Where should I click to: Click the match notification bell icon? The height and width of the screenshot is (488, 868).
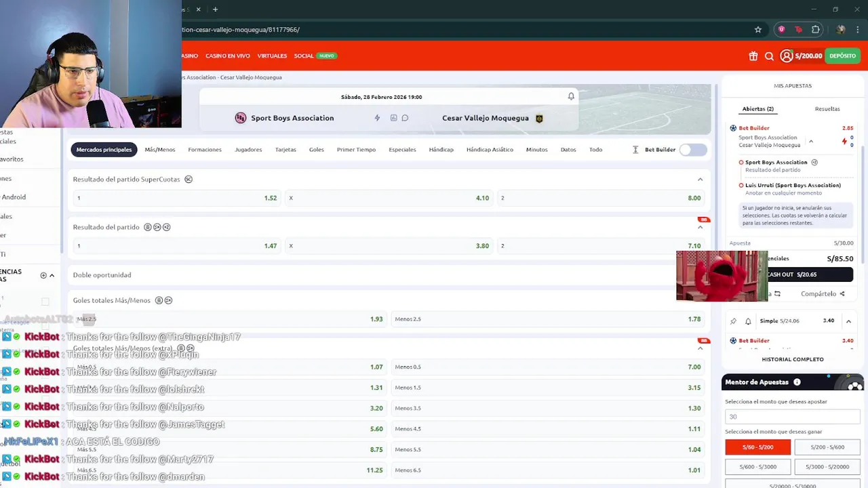click(571, 96)
